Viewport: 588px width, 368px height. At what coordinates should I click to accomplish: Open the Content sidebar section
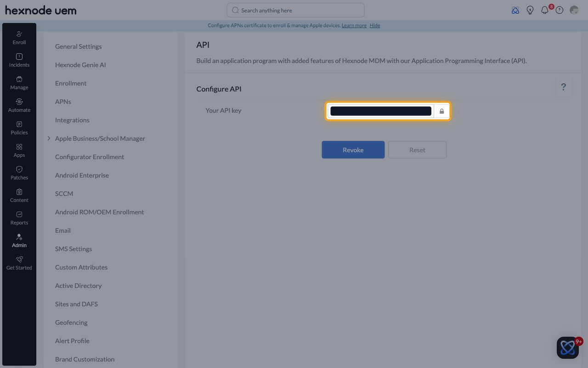[x=19, y=195]
